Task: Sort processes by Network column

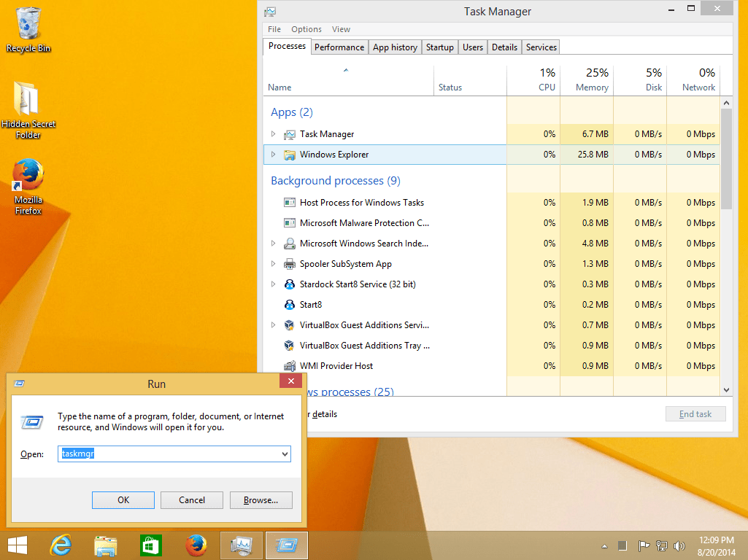Action: pos(693,80)
